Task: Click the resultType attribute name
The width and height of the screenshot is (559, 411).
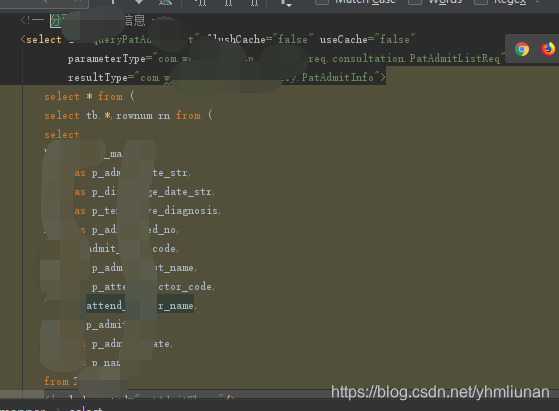Action: tap(97, 77)
